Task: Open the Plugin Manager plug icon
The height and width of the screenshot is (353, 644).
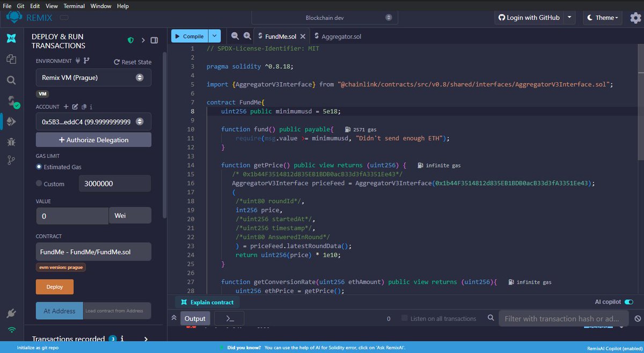Action: tap(11, 312)
